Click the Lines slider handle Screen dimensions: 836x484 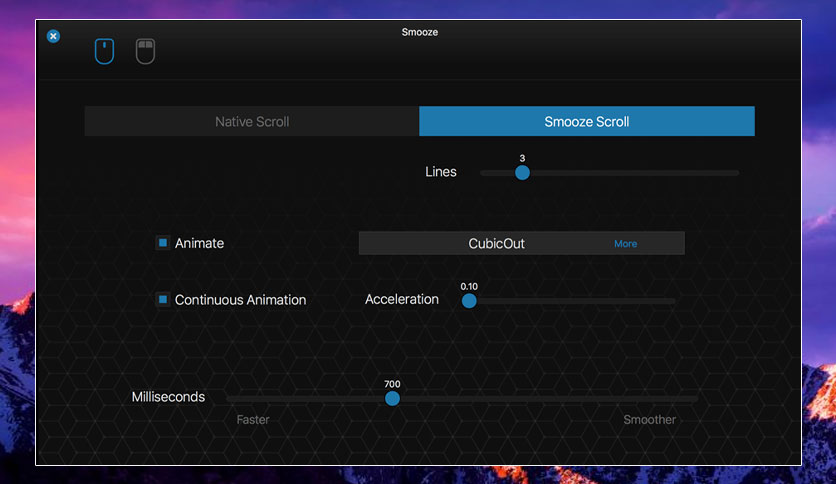(522, 173)
